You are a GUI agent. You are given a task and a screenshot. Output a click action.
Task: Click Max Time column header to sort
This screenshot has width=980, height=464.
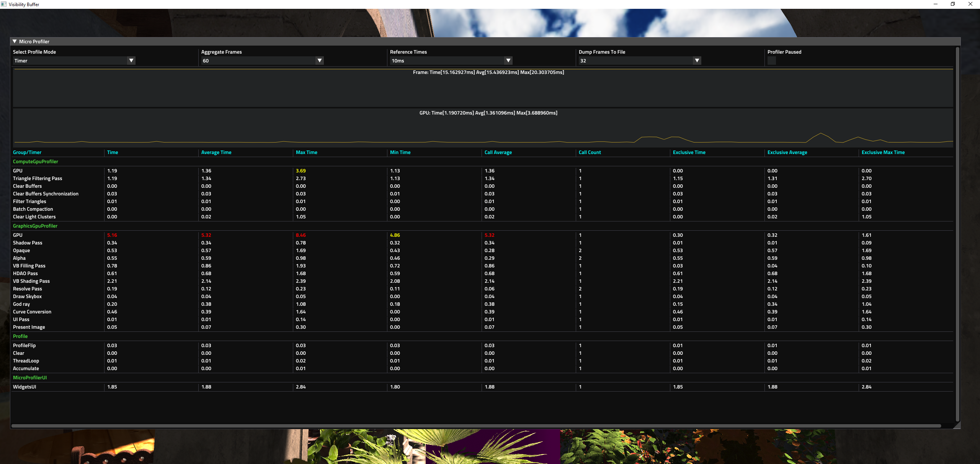306,152
